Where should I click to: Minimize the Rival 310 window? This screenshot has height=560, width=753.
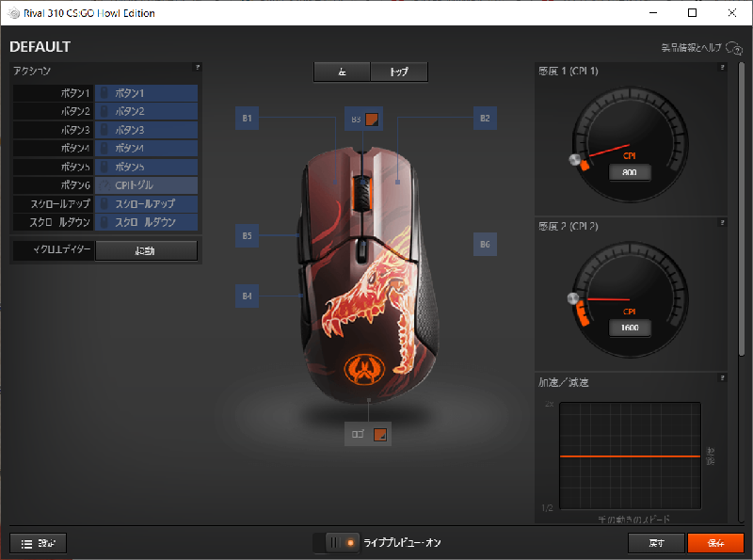(x=653, y=13)
